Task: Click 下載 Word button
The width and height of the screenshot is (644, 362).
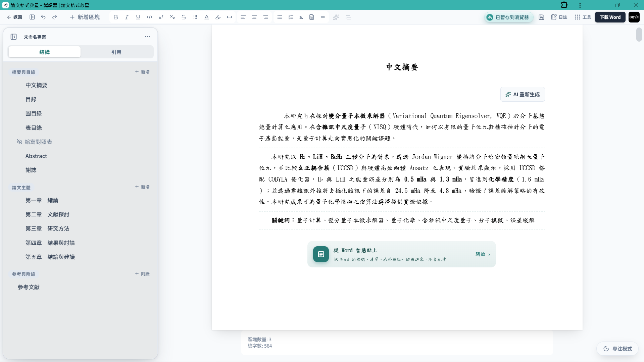Action: pos(610,17)
